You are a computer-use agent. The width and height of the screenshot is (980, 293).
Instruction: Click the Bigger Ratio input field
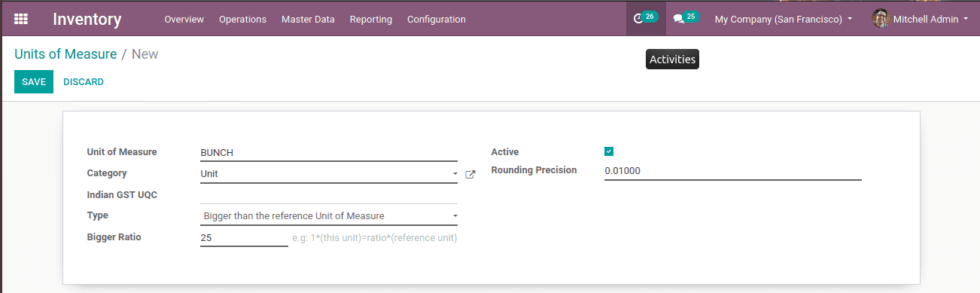[x=244, y=238]
